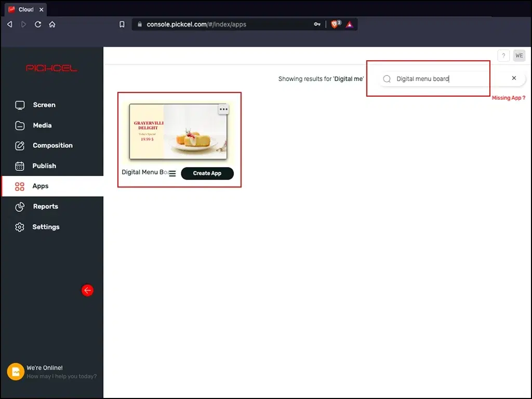The height and width of the screenshot is (399, 532).
Task: Collapse the sidebar with the red arrow button
Action: coord(87,290)
